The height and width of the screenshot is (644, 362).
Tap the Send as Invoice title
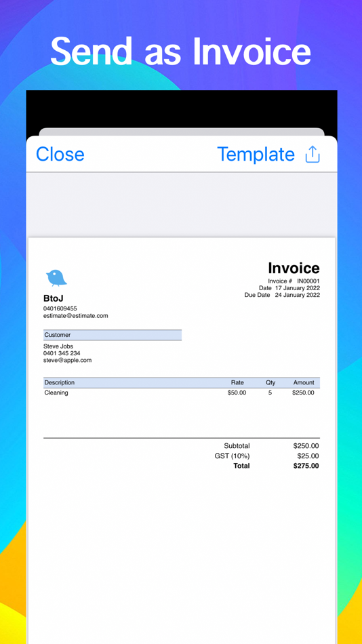[x=181, y=52]
